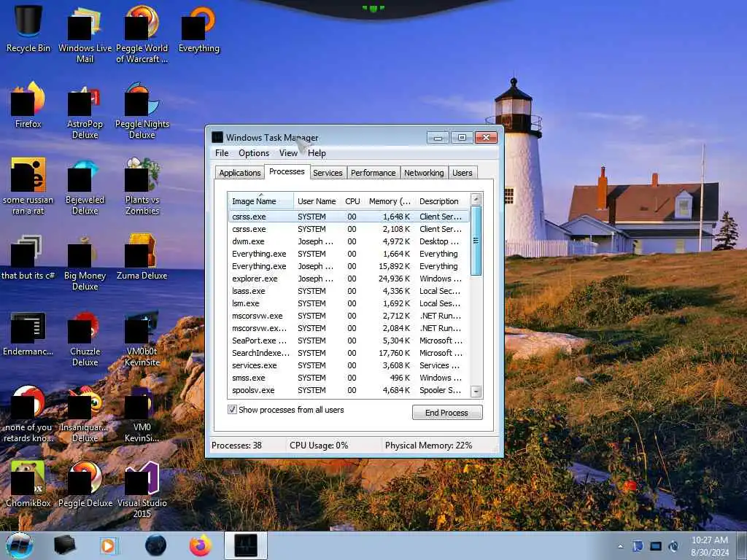Show hidden tray icons arrow
The width and height of the screenshot is (747, 560).
pyautogui.click(x=620, y=546)
